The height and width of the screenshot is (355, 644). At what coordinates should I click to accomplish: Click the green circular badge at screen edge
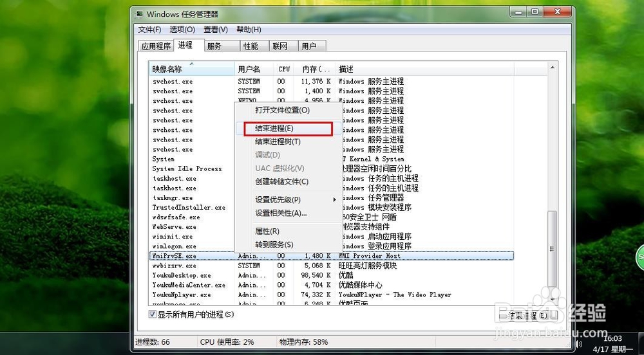coord(640,257)
